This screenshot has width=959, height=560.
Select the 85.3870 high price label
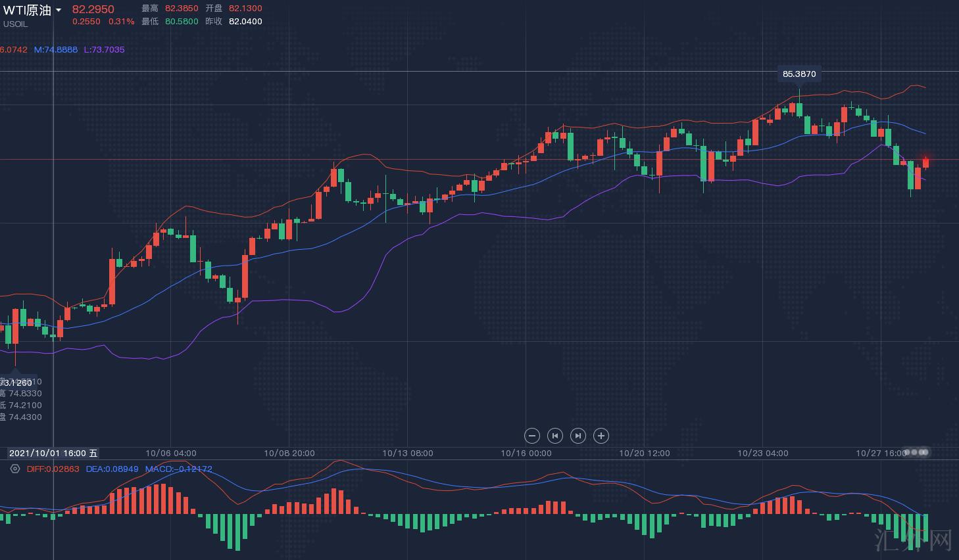click(x=799, y=74)
